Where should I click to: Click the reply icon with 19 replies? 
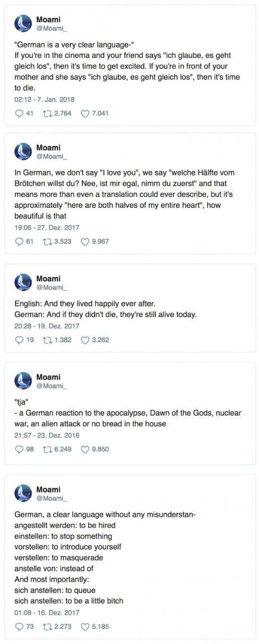click(19, 340)
